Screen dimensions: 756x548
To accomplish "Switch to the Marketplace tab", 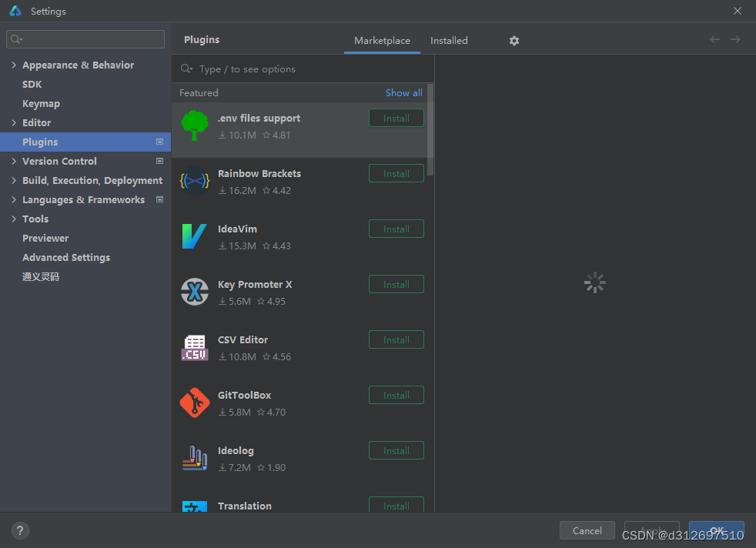I will pos(382,41).
